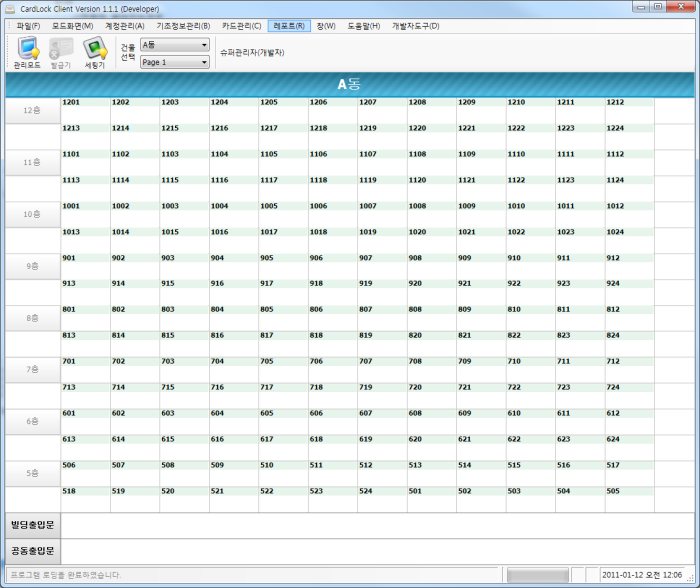Open the 도움말(H) menu
The image size is (700, 588).
click(x=363, y=26)
